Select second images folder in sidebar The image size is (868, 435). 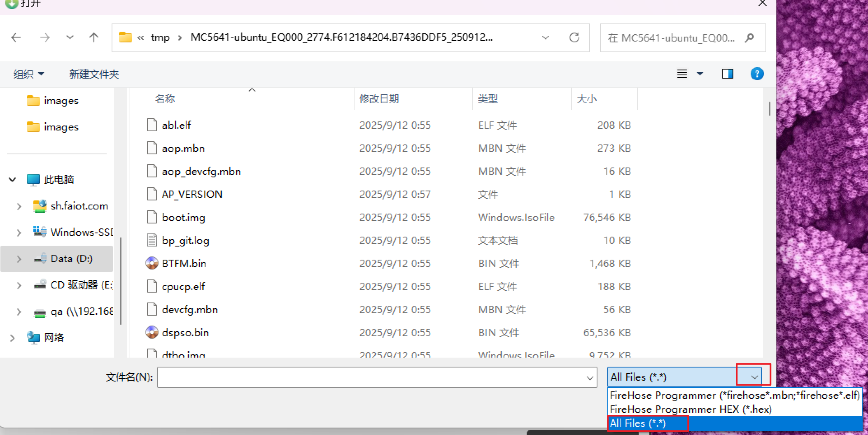52,127
